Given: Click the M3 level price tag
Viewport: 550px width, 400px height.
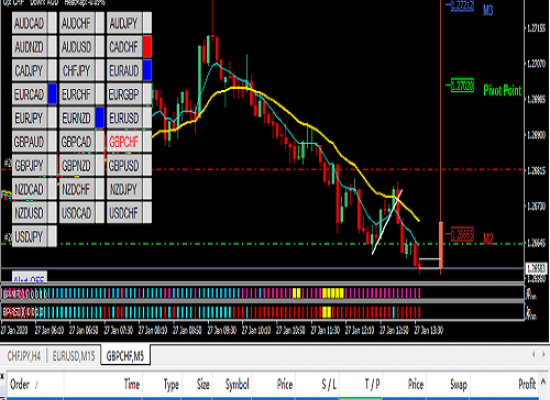Looking at the screenshot, I should click(x=462, y=5).
